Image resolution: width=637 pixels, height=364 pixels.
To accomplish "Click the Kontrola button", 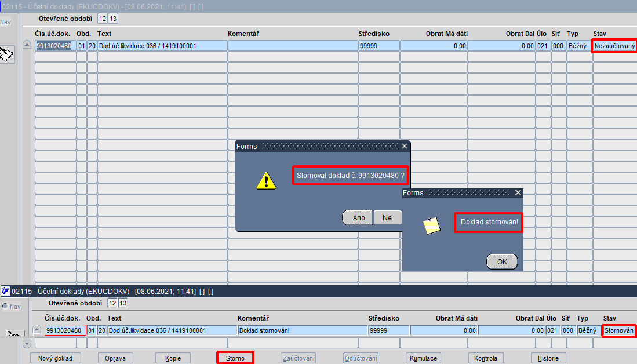I will pos(486,358).
